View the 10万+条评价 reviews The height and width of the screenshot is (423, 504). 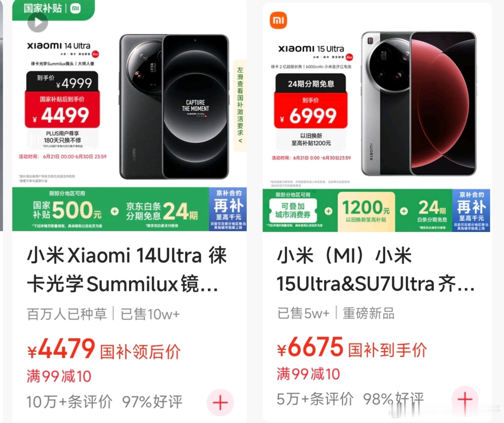(69, 402)
